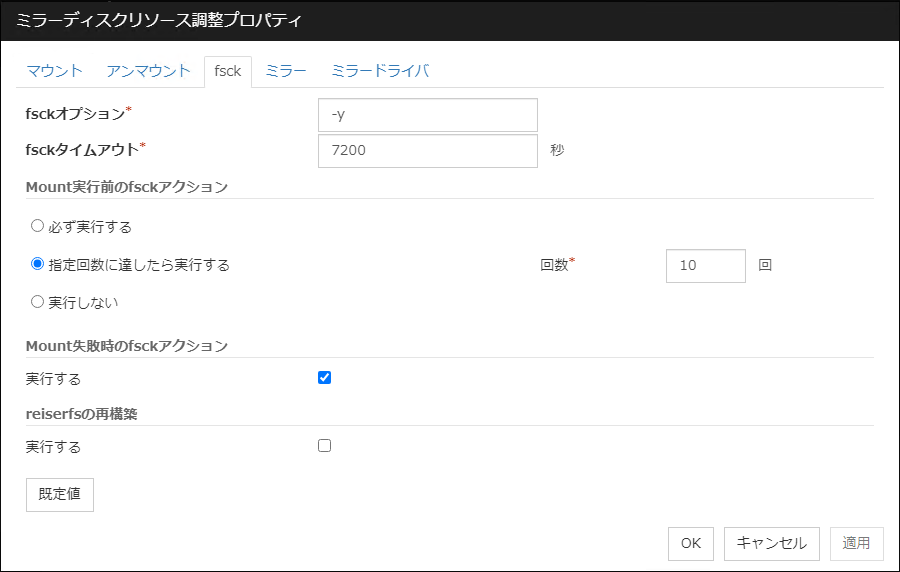Viewport: 900px width, 572px height.
Task: Open the ミラードライバ tab
Action: [380, 71]
